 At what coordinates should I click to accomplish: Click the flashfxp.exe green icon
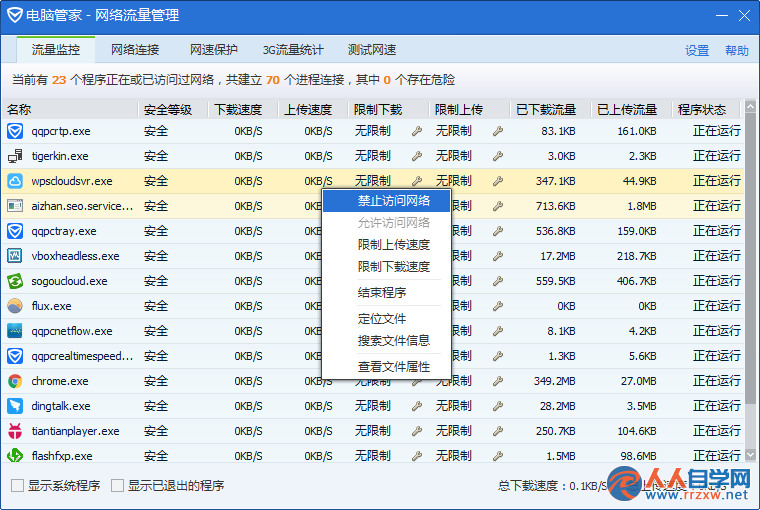(15, 456)
